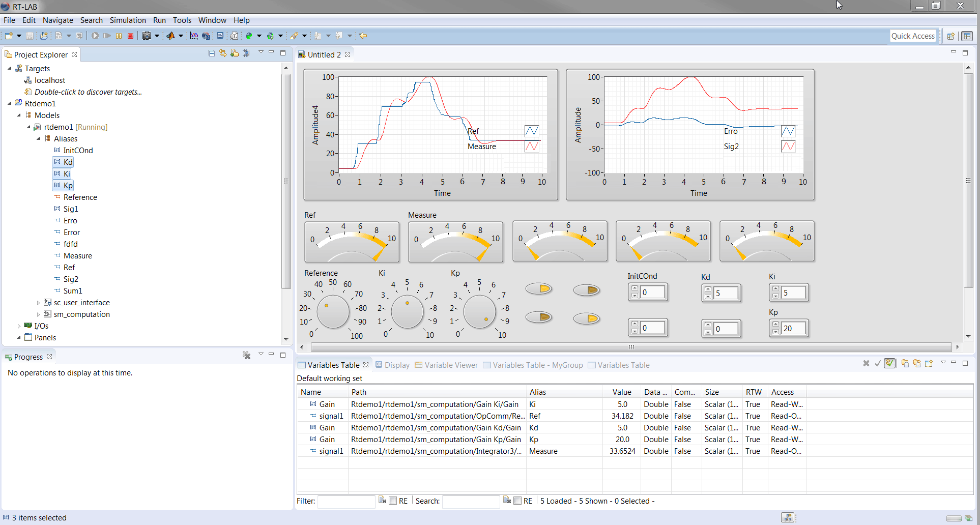The height and width of the screenshot is (525, 980).
Task: Switch to the Display tab
Action: click(x=392, y=365)
